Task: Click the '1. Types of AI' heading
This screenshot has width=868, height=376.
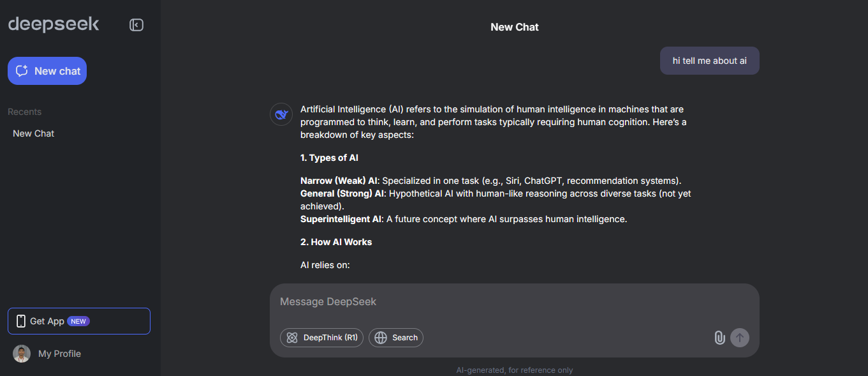Action: [x=329, y=158]
